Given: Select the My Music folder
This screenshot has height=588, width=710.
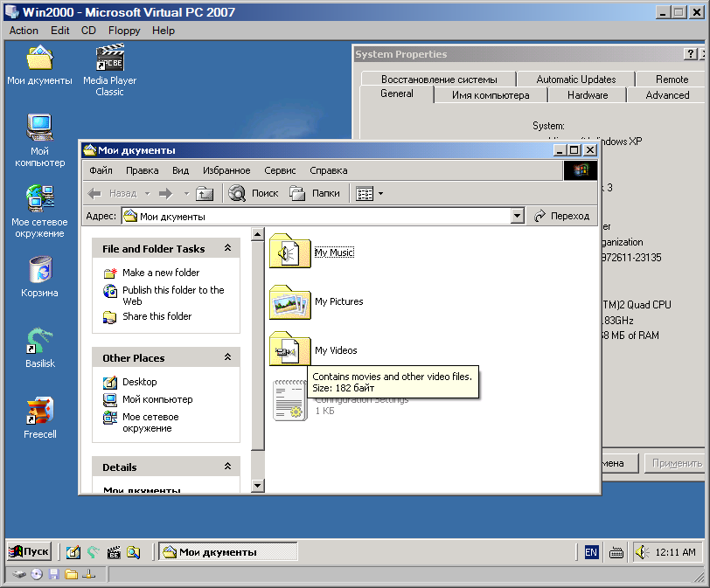Looking at the screenshot, I should click(312, 252).
